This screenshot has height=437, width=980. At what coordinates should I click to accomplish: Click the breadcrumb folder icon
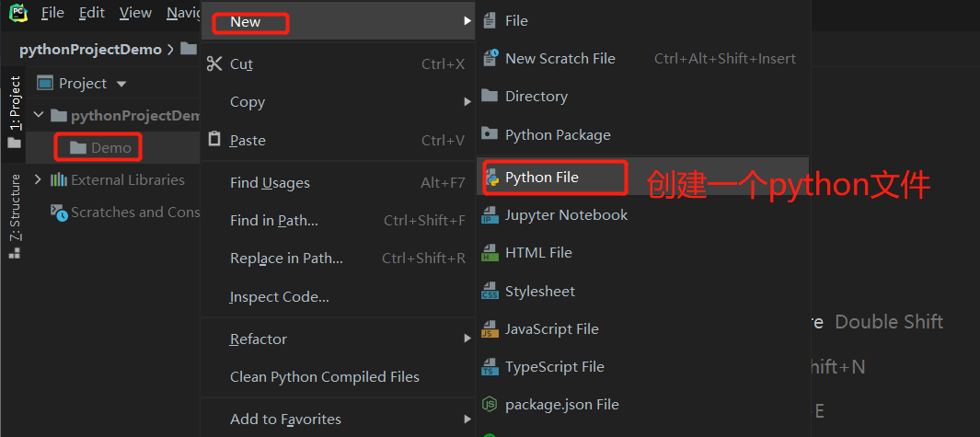tap(189, 49)
